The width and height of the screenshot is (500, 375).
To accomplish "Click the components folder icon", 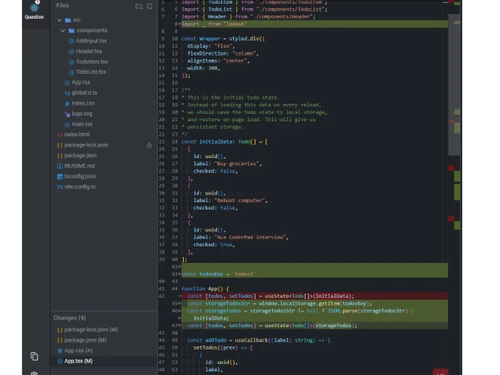I will [x=71, y=30].
